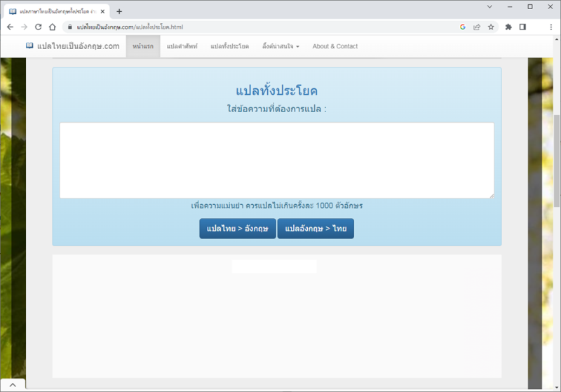Open the Extensions puzzle icon
The image size is (561, 392).
coord(508,27)
